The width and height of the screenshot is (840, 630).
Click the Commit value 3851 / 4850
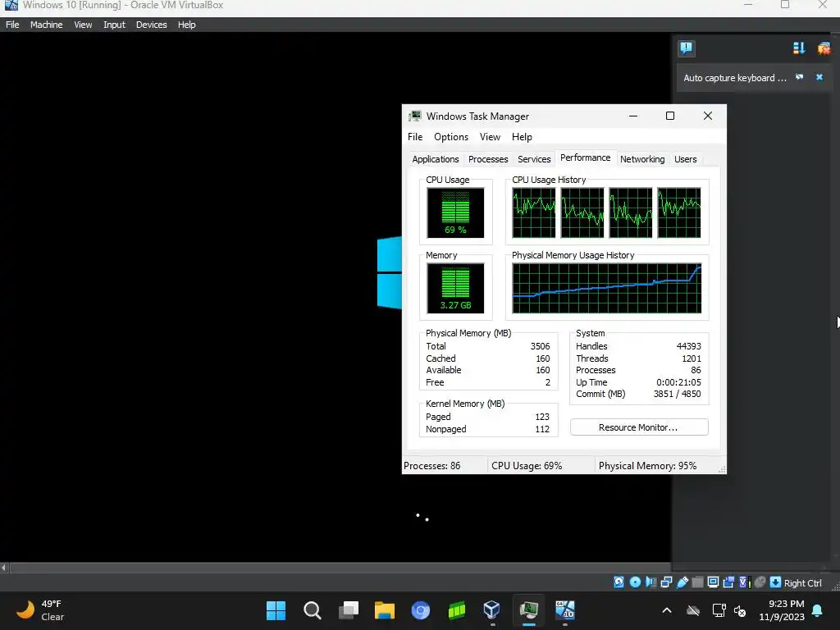pyautogui.click(x=677, y=394)
